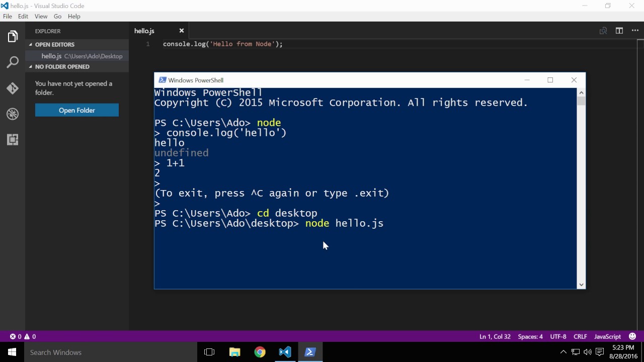Close the hello.js editor tab
Image resolution: width=644 pixels, height=362 pixels.
(x=182, y=31)
